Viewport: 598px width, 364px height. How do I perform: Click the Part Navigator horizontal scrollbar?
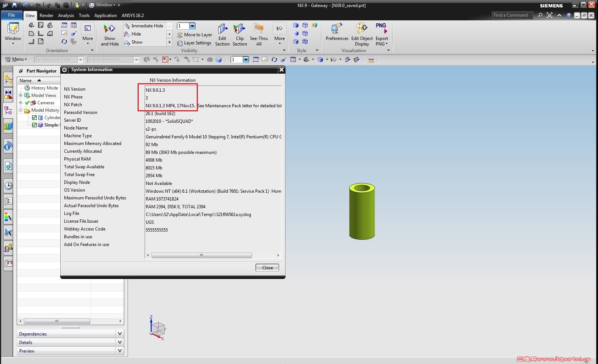click(x=57, y=321)
